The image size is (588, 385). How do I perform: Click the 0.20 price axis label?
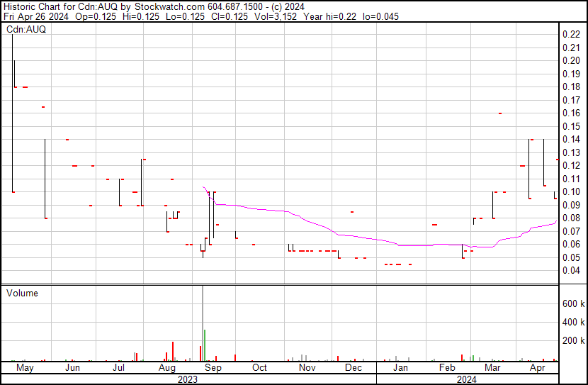(571, 61)
